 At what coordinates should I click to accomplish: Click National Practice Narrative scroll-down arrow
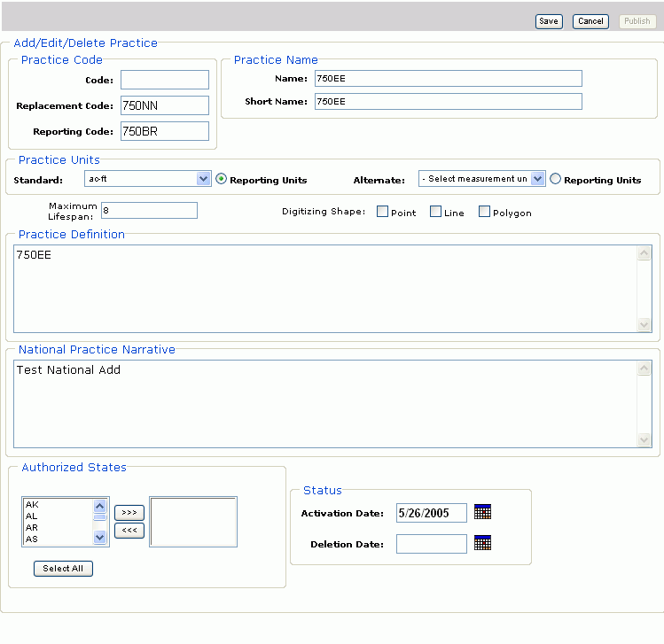point(644,439)
